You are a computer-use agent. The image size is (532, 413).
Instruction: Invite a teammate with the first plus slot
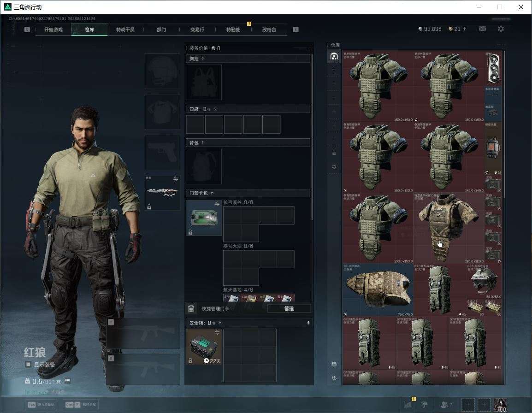click(467, 405)
